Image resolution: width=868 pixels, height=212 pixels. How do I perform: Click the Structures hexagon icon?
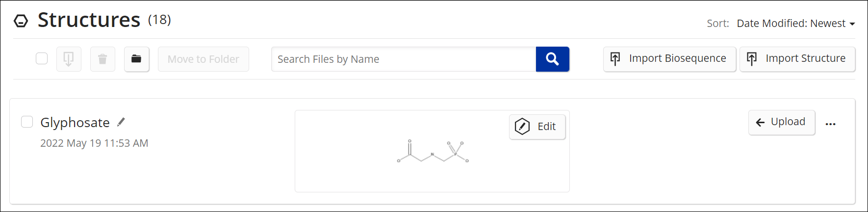21,21
